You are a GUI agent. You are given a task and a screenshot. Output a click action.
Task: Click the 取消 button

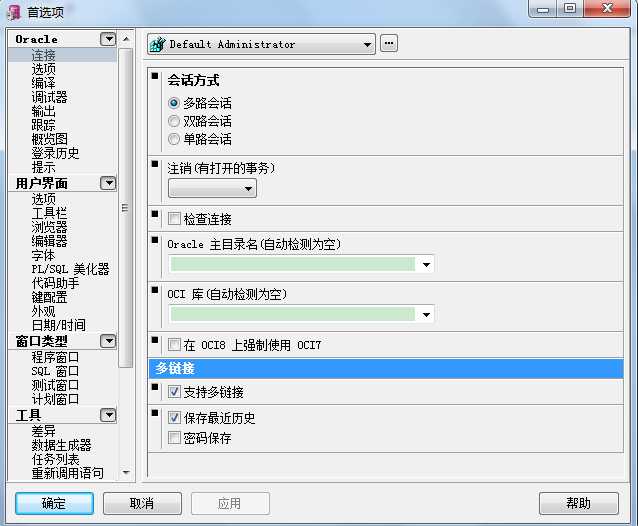coord(142,504)
